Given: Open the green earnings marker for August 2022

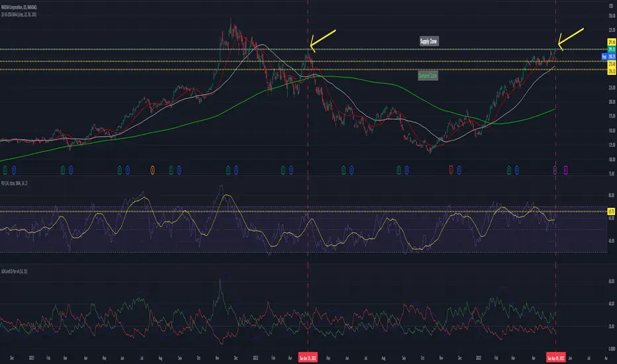Looking at the screenshot, I should [399, 170].
